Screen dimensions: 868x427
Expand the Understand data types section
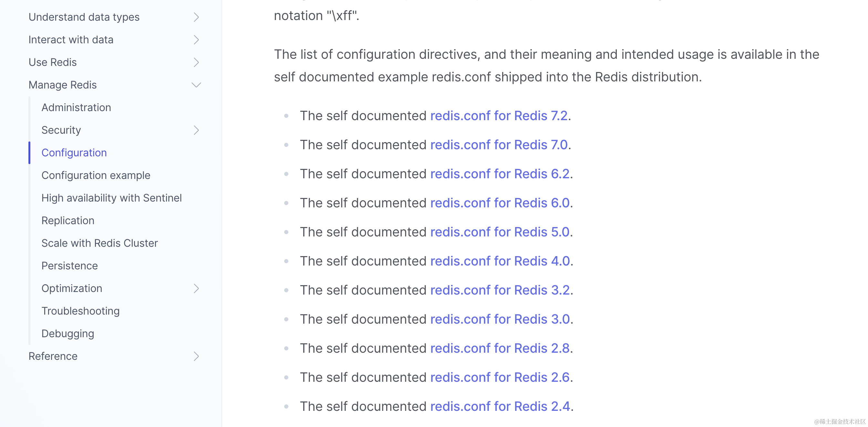click(x=196, y=17)
